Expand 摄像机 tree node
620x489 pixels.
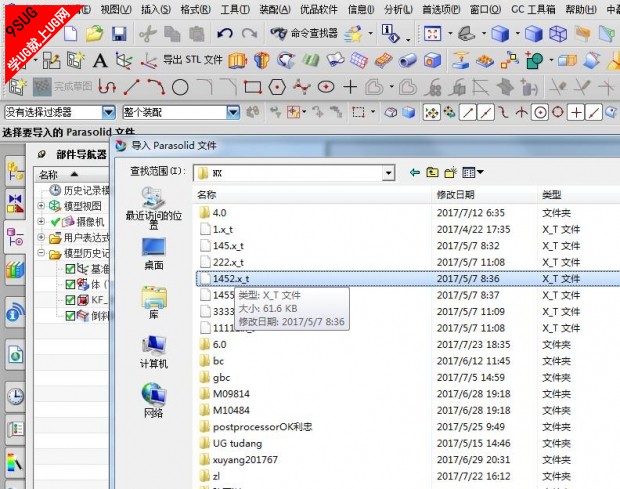(41, 221)
